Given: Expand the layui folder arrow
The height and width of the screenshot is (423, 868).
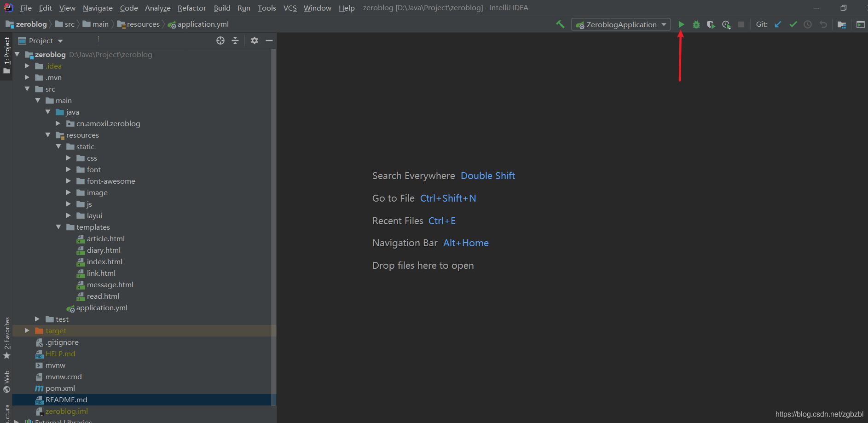Looking at the screenshot, I should [x=69, y=215].
